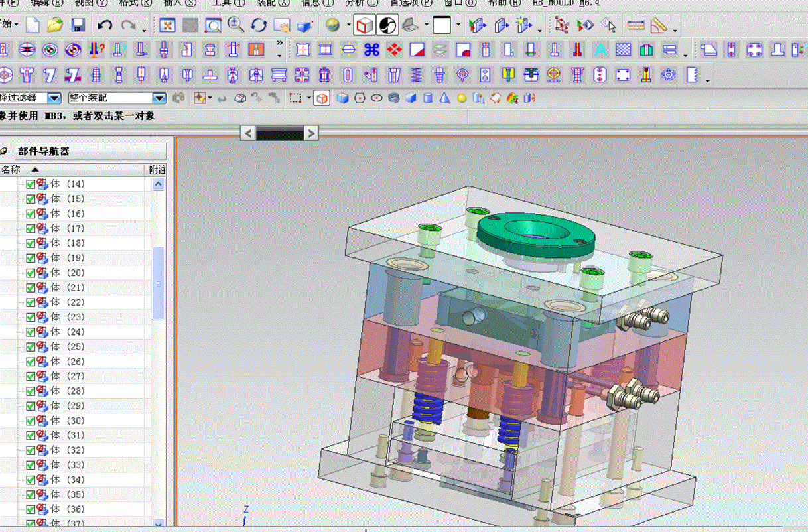Click the cone shape icon in selection bar
The image size is (808, 532).
point(444,98)
